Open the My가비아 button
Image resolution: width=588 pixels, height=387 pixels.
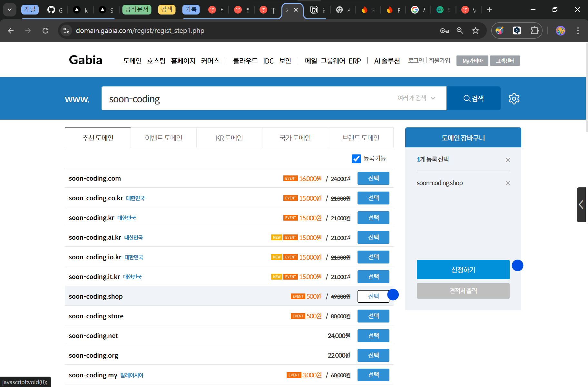coord(472,61)
